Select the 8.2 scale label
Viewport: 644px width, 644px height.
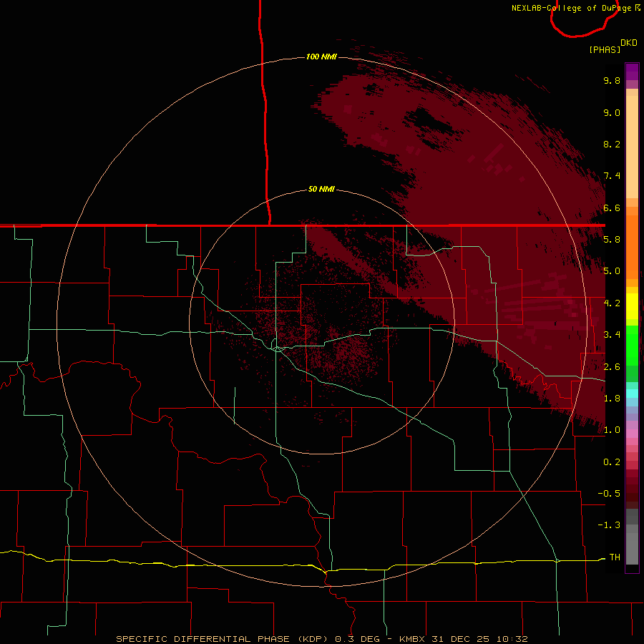pos(612,144)
